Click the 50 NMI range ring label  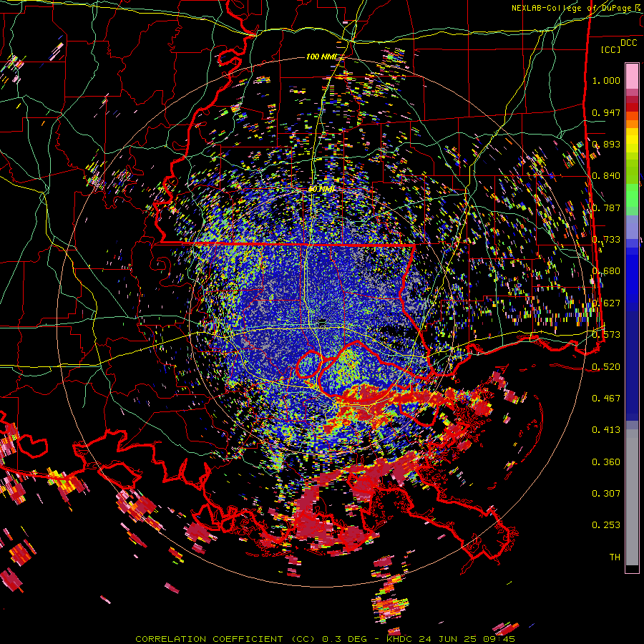[321, 190]
